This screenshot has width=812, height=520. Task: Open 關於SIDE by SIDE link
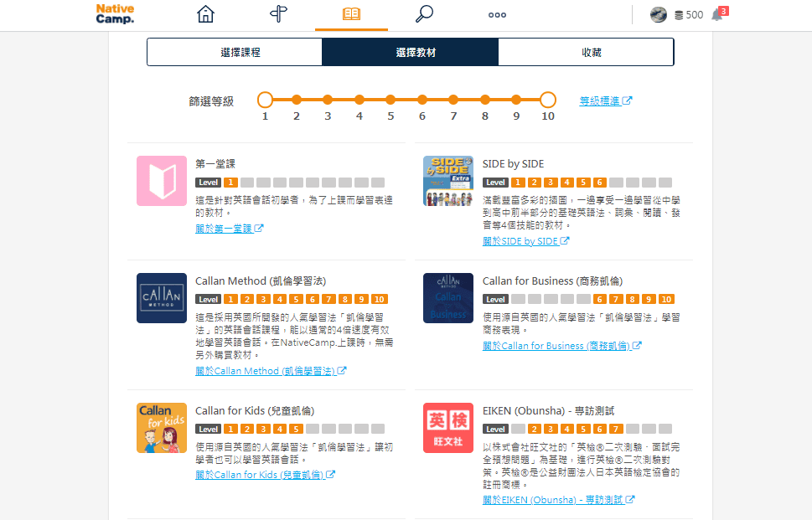pyautogui.click(x=521, y=240)
